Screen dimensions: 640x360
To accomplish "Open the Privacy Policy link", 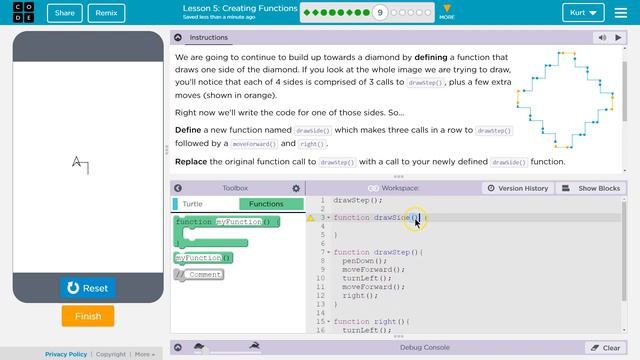I will (x=66, y=354).
